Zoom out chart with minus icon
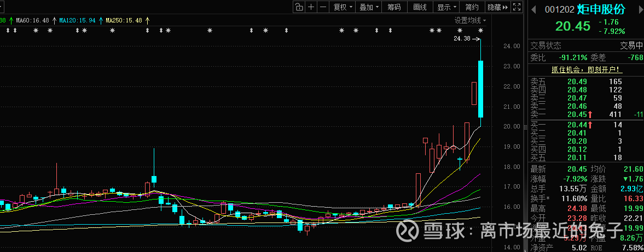 323,7
